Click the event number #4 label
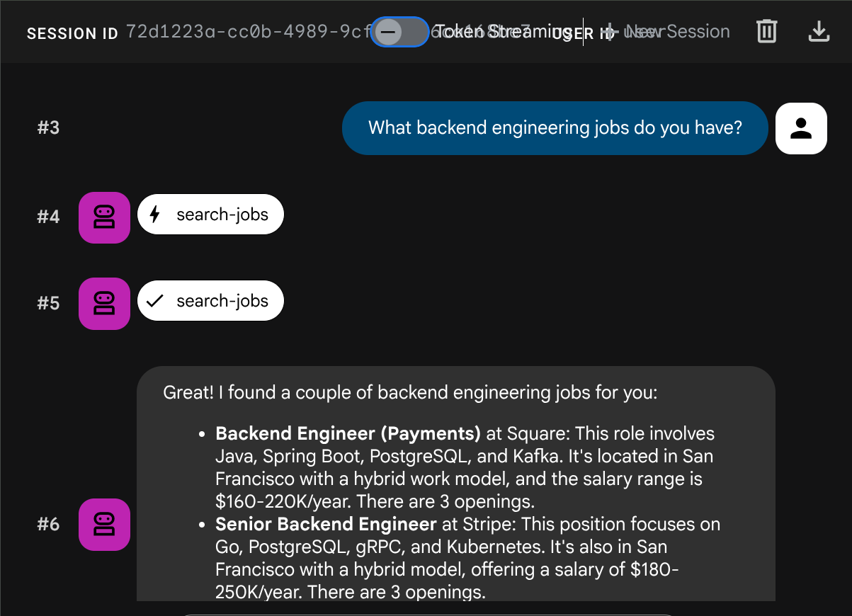The height and width of the screenshot is (616, 852). tap(48, 217)
